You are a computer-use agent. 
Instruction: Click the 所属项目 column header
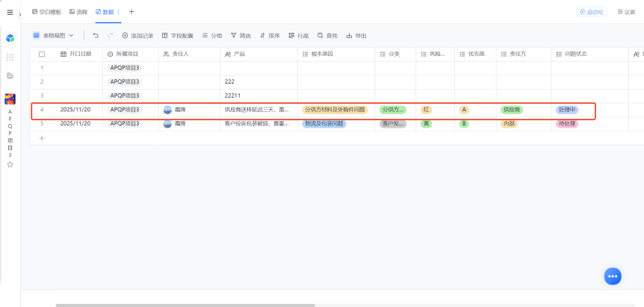(131, 55)
